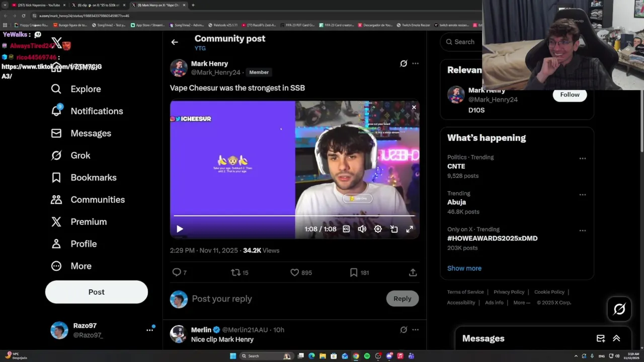644x362 pixels.
Task: Enter fullscreen video mode
Action: click(410, 229)
